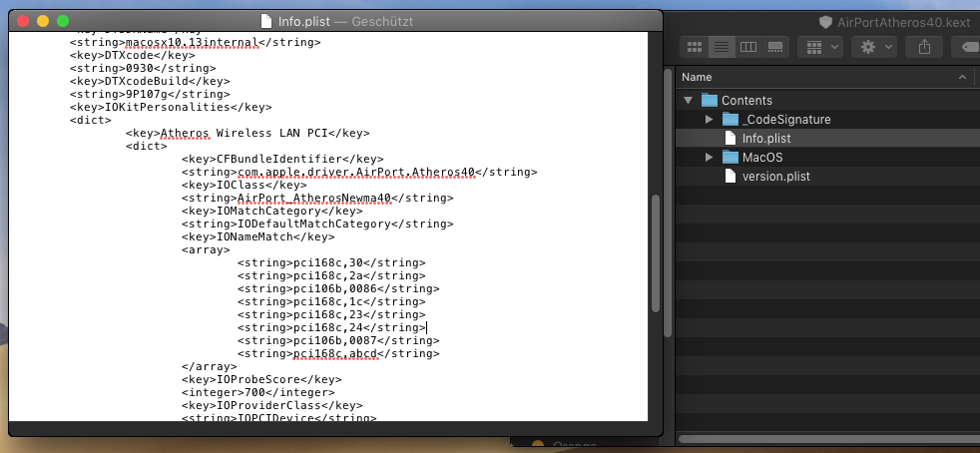This screenshot has height=453, width=980.
Task: Click the string pci168c,30 line
Action: click(331, 262)
